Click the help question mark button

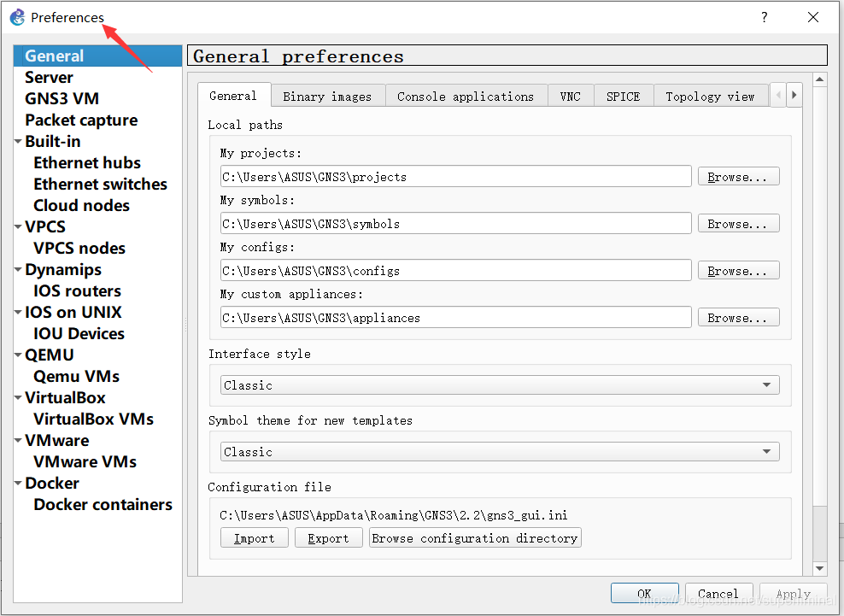pos(765,17)
